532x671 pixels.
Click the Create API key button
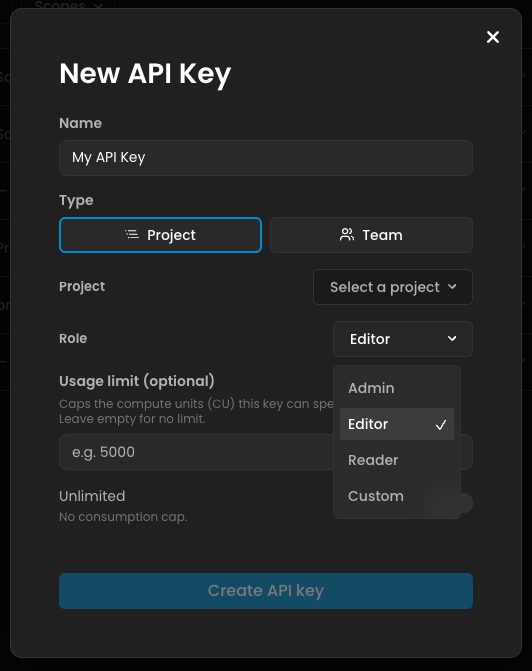[266, 591]
